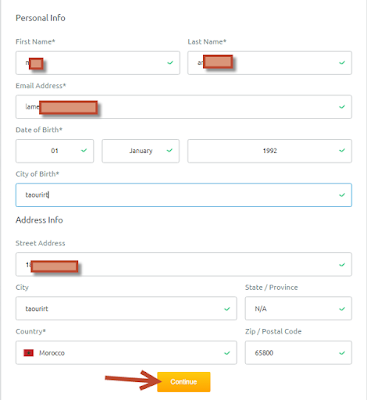Edit the City of Birth field
Image resolution: width=367 pixels, height=400 pixels.
(x=184, y=195)
